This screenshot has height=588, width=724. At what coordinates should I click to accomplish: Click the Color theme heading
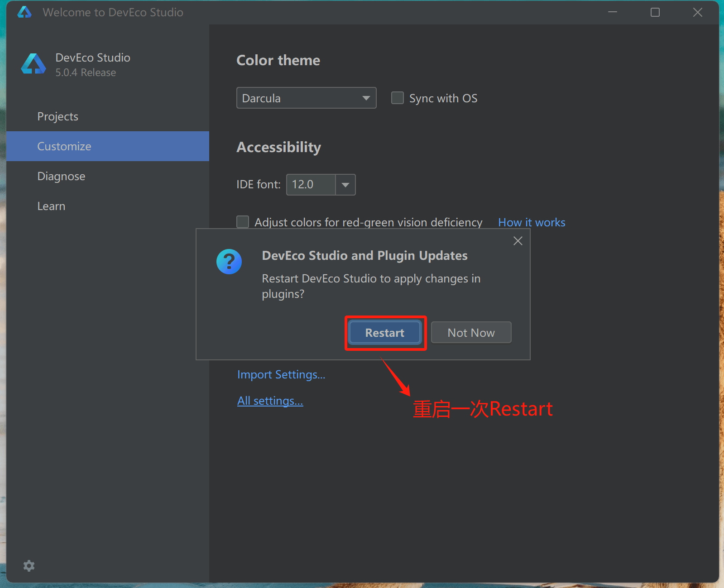278,60
